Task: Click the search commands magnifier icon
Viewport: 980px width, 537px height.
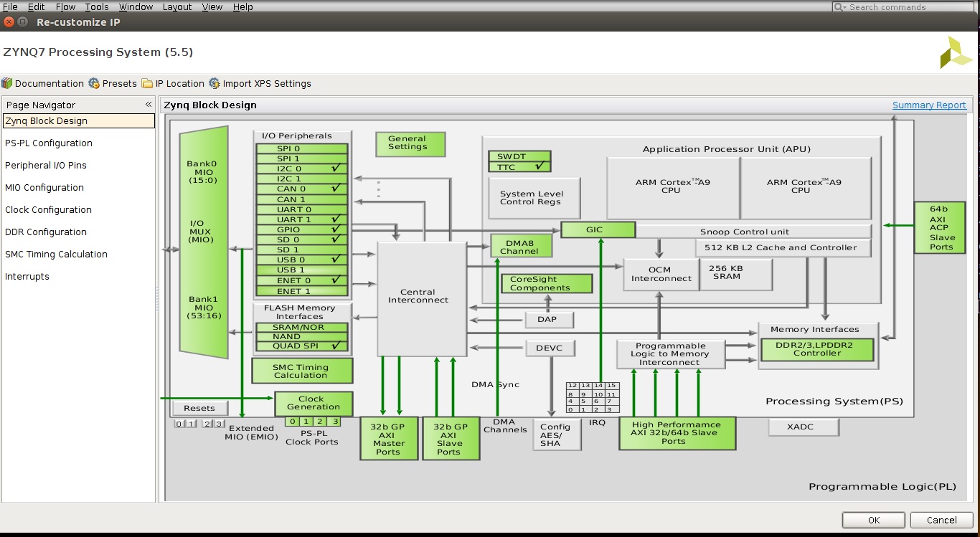Action: click(839, 7)
